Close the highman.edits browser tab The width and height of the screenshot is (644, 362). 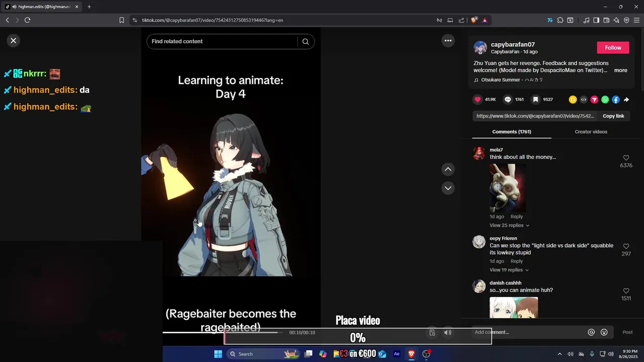pos(76,7)
